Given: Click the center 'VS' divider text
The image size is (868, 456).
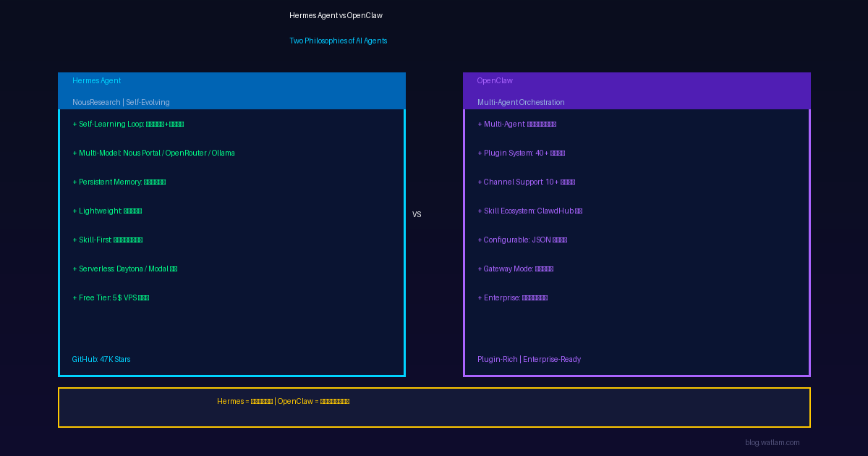Looking at the screenshot, I should tap(417, 215).
